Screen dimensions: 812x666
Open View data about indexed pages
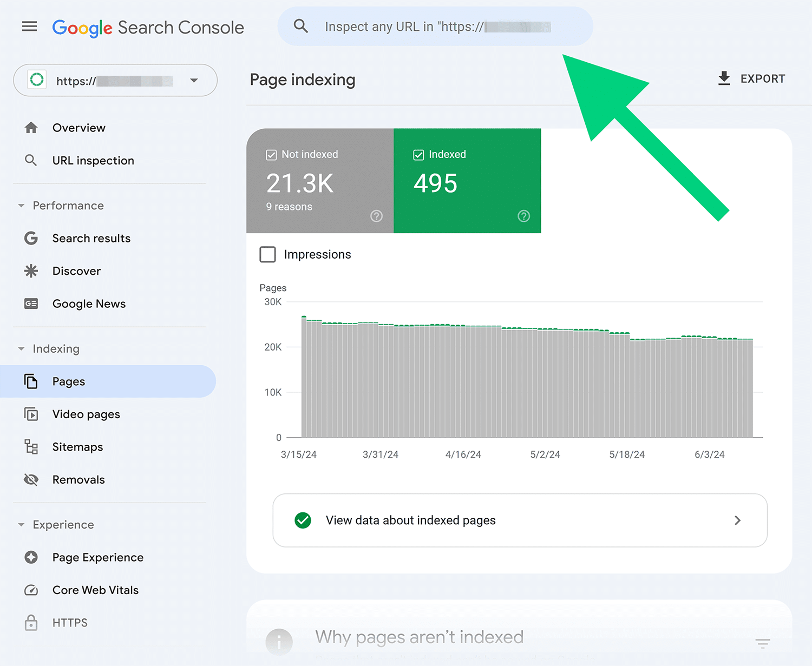click(520, 520)
